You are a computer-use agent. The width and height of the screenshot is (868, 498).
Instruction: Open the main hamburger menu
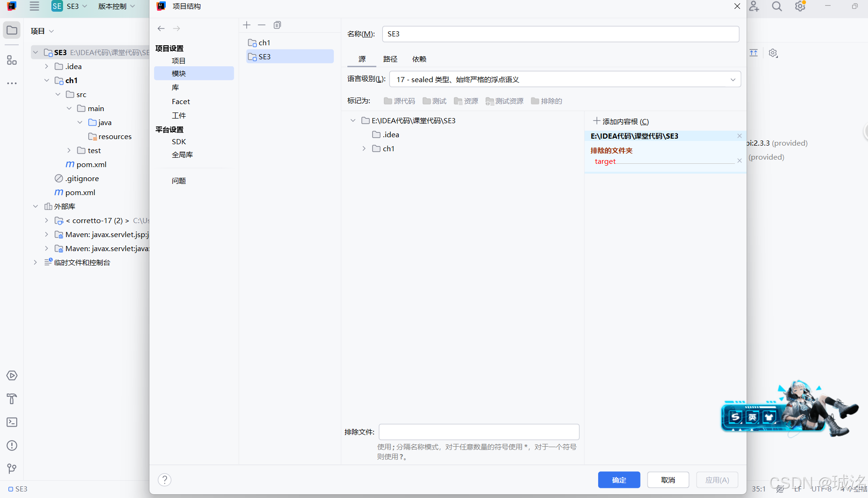click(x=34, y=7)
